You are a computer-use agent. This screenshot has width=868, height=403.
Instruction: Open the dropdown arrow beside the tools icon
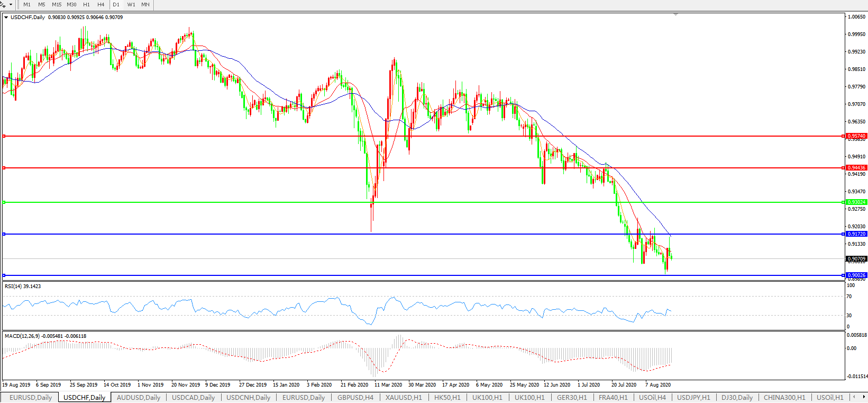(11, 4)
